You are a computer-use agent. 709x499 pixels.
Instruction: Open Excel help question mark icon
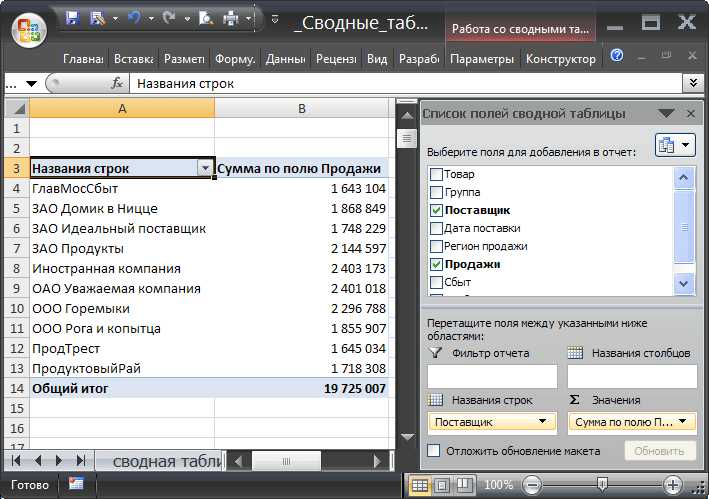[x=617, y=56]
